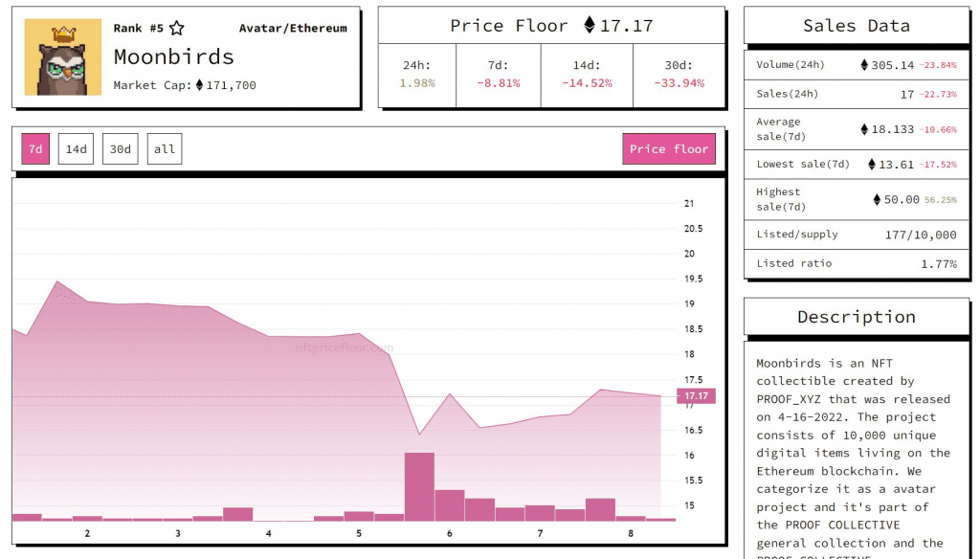Click the 17.17 price label on chart axis

coord(697,396)
